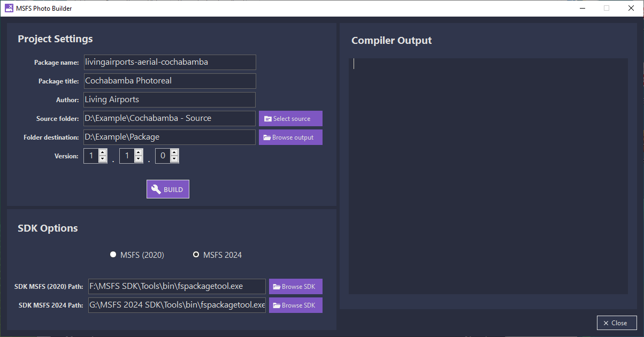Browse for the MSFS 2024 SDK path
644x337 pixels.
click(x=295, y=305)
